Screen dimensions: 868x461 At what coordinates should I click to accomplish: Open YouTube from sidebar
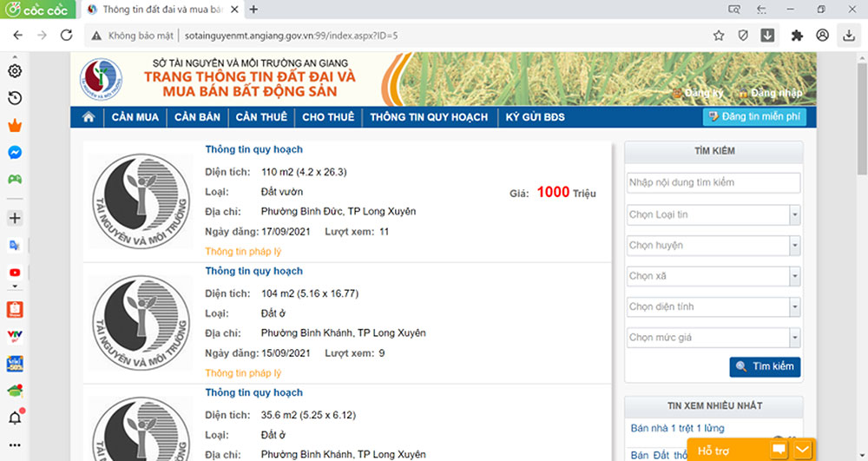click(15, 273)
